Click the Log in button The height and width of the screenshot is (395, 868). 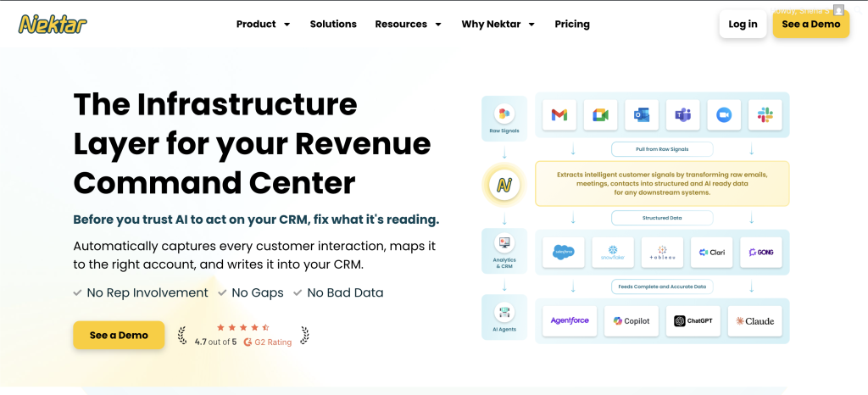(743, 24)
